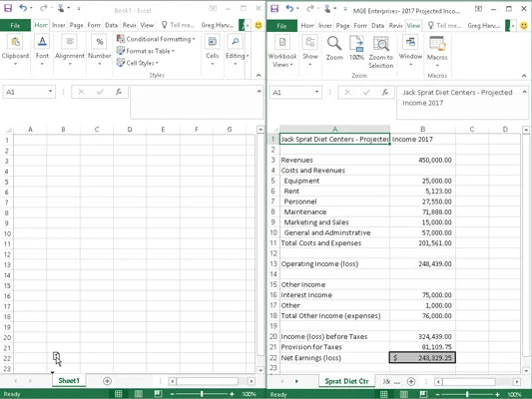Toggle Page Break Preview in right status bar
The image size is (532, 399).
click(x=423, y=394)
